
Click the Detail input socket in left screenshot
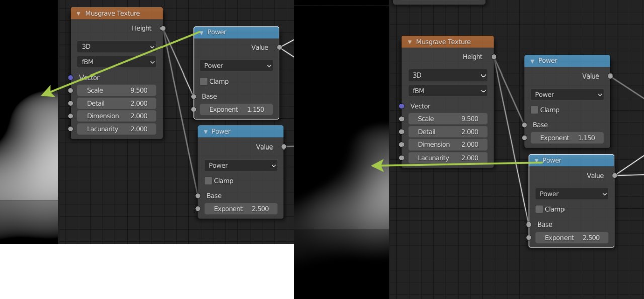(x=71, y=103)
